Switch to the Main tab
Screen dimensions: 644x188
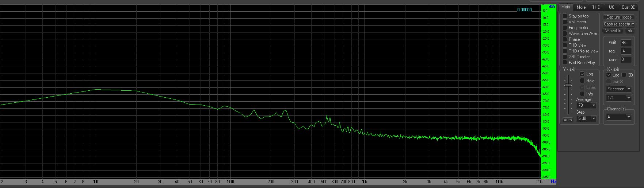(x=565, y=7)
